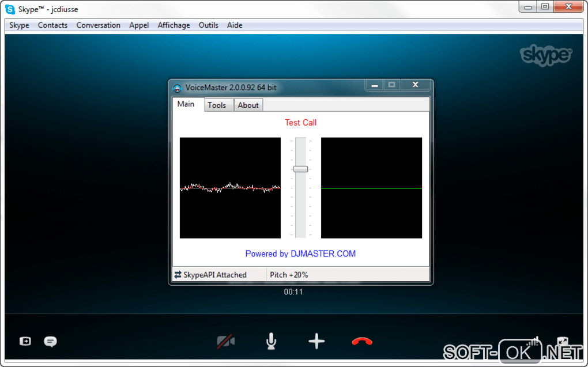Click the red Test Call label
The width and height of the screenshot is (588, 367).
(300, 123)
